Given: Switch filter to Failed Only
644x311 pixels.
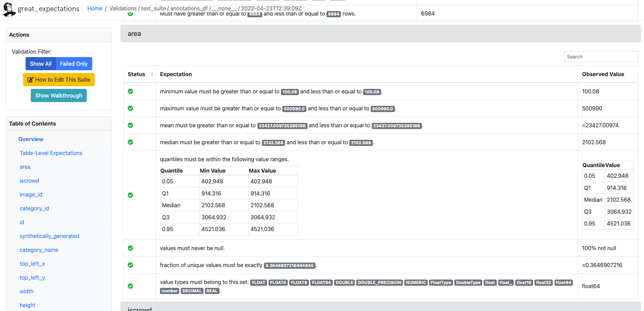Looking at the screenshot, I should 74,64.
